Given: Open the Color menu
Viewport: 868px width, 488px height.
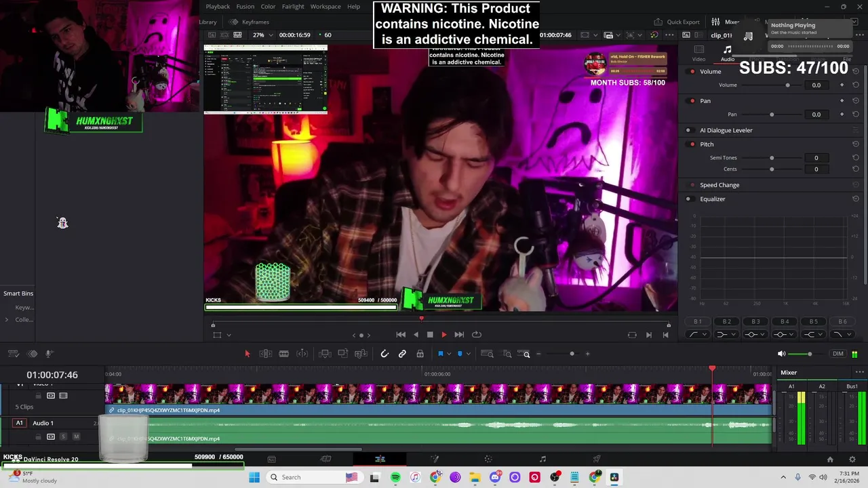Looking at the screenshot, I should pyautogui.click(x=269, y=6).
